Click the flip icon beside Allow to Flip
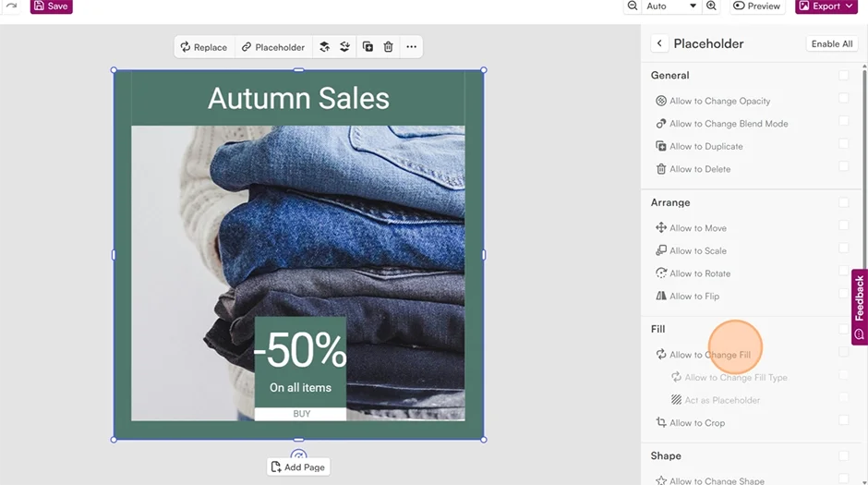Screen dimensions: 868x485 pos(661,296)
